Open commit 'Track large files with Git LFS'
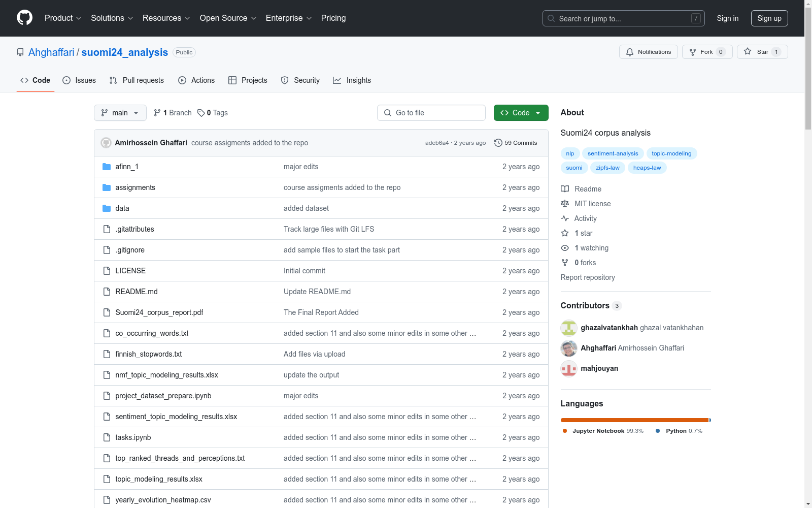 coord(329,229)
